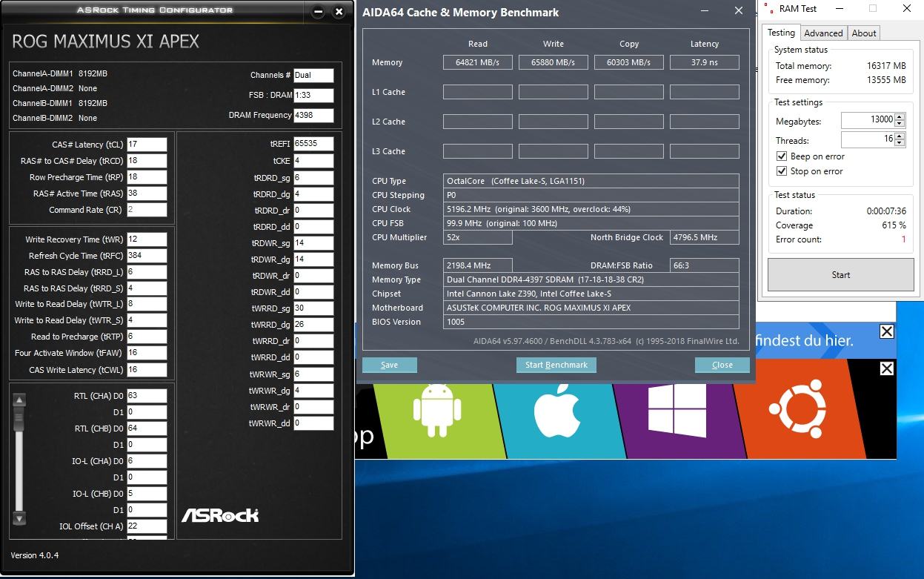This screenshot has height=579, width=924.
Task: Switch to the Advanced tab in RAM Test
Action: pyautogui.click(x=823, y=33)
